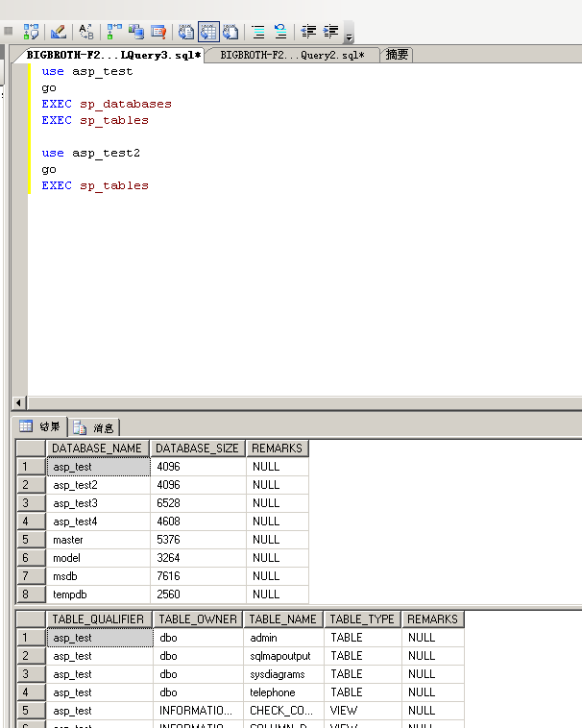Select the asp_test database name cell

point(98,467)
